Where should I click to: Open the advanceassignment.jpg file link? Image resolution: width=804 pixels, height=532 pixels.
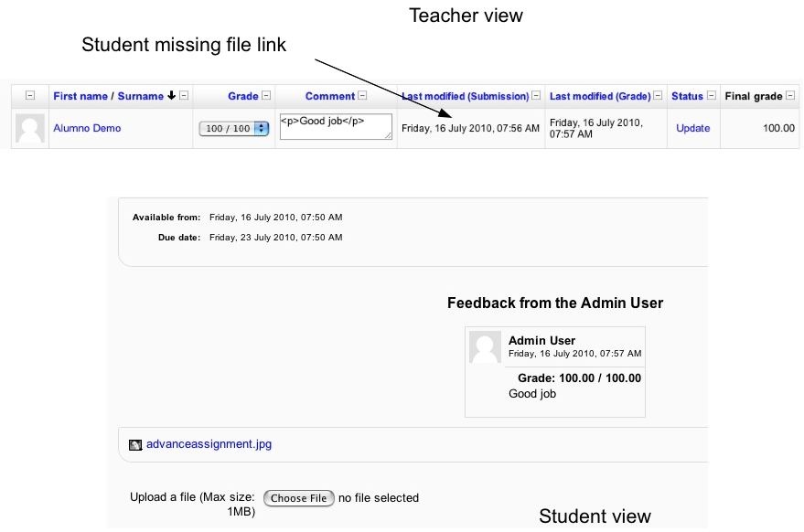click(x=209, y=444)
